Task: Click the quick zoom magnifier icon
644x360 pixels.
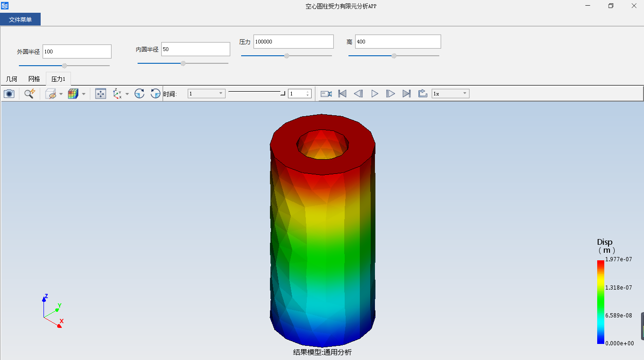Action: pyautogui.click(x=30, y=94)
